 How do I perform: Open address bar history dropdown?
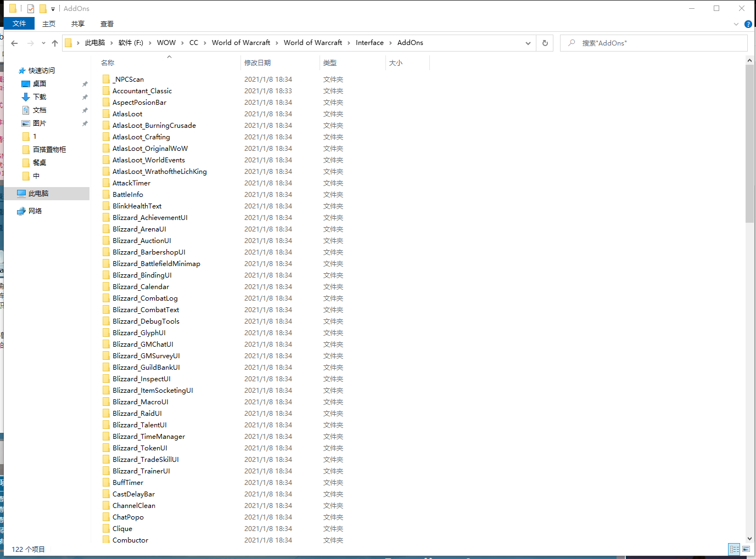pyautogui.click(x=528, y=43)
